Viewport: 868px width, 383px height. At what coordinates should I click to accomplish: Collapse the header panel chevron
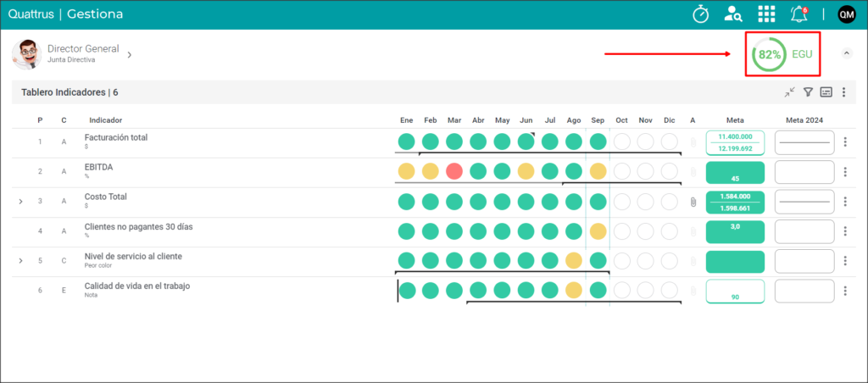pos(847,53)
